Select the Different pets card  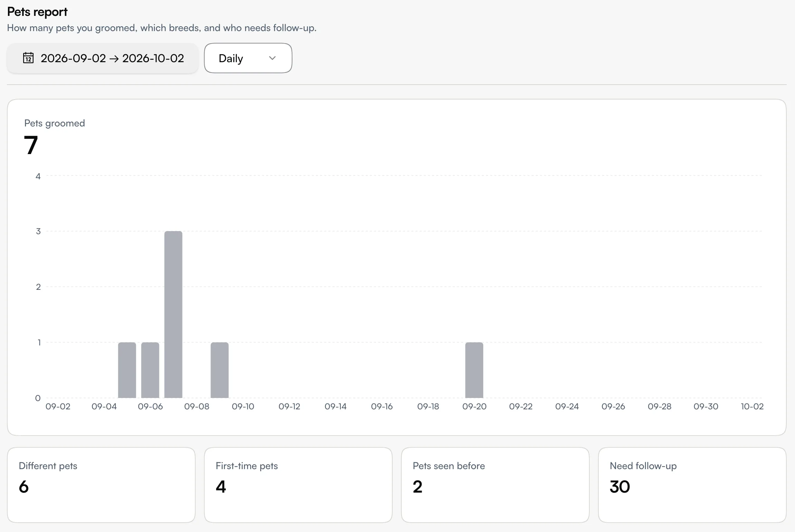pyautogui.click(x=101, y=485)
